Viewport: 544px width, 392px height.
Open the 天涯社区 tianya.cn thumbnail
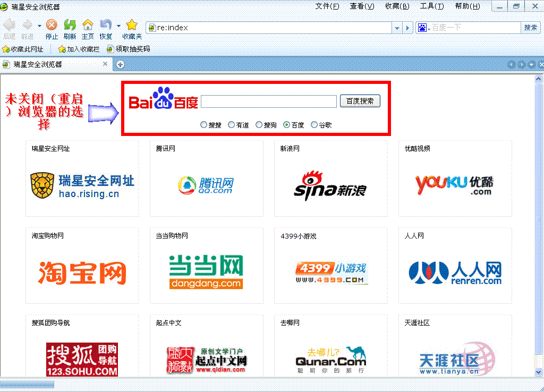point(456,359)
